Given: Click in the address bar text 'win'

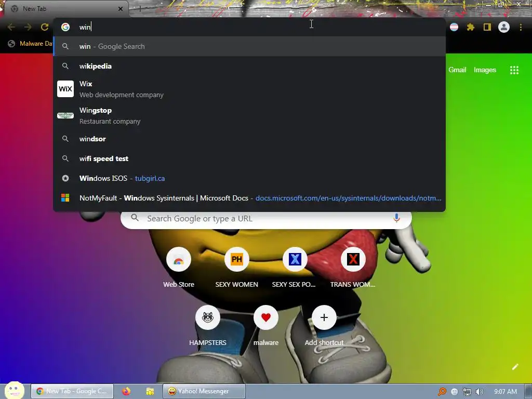Looking at the screenshot, I should [85, 27].
